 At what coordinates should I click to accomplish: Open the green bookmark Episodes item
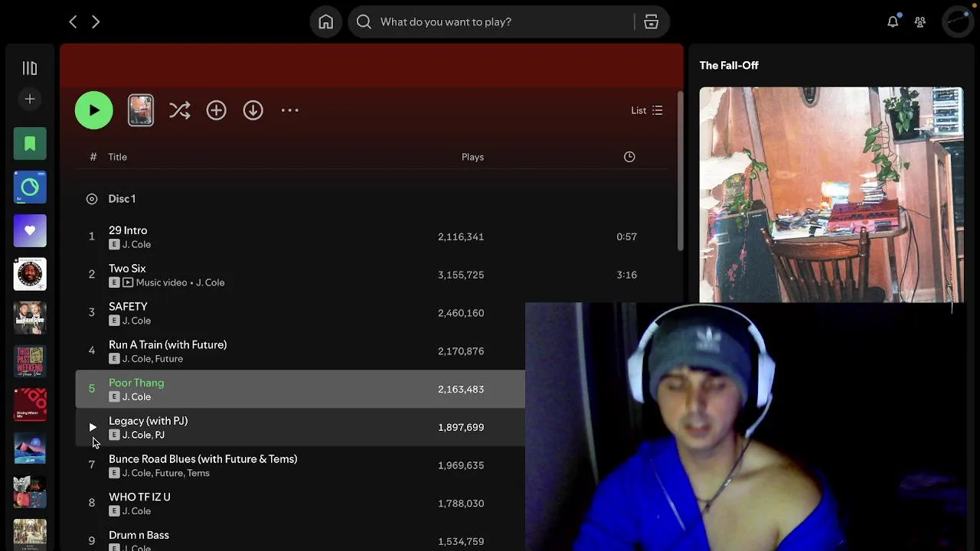(x=30, y=143)
